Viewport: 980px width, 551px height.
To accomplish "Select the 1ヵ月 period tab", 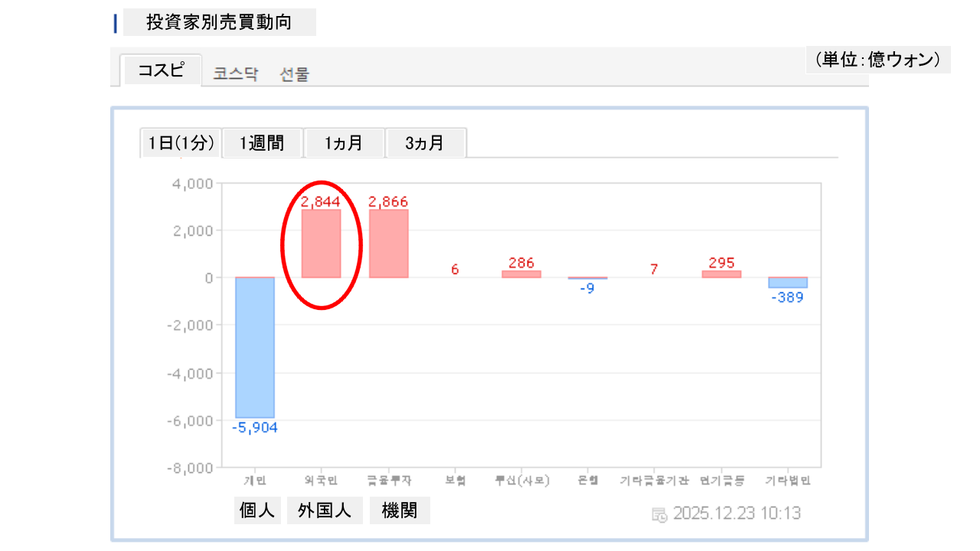I will (x=344, y=143).
